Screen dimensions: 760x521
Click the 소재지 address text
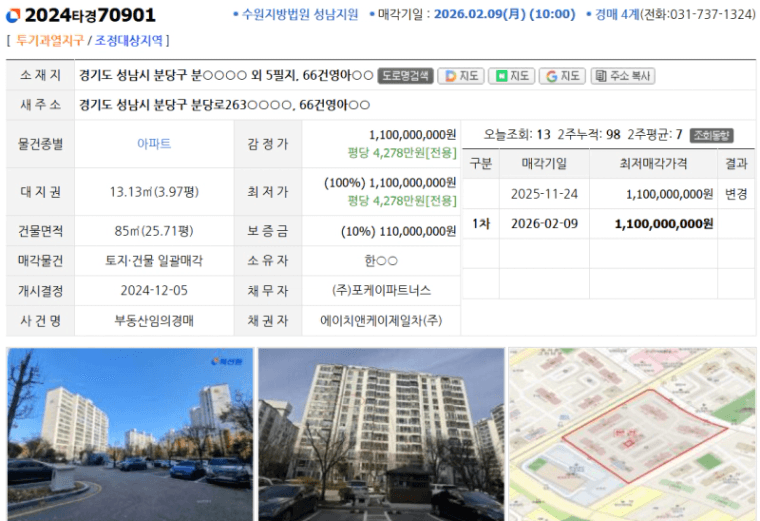pyautogui.click(x=226, y=76)
